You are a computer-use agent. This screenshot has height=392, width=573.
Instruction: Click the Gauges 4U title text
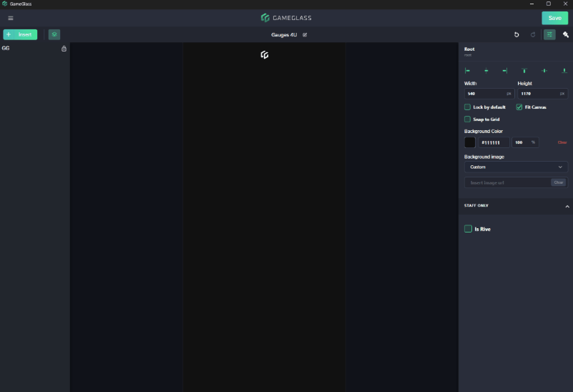(x=284, y=35)
